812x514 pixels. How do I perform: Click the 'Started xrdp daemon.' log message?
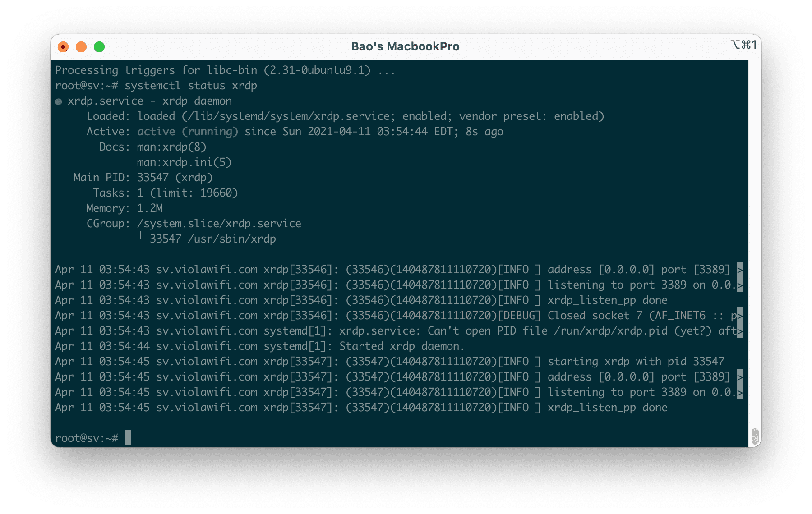(x=402, y=346)
